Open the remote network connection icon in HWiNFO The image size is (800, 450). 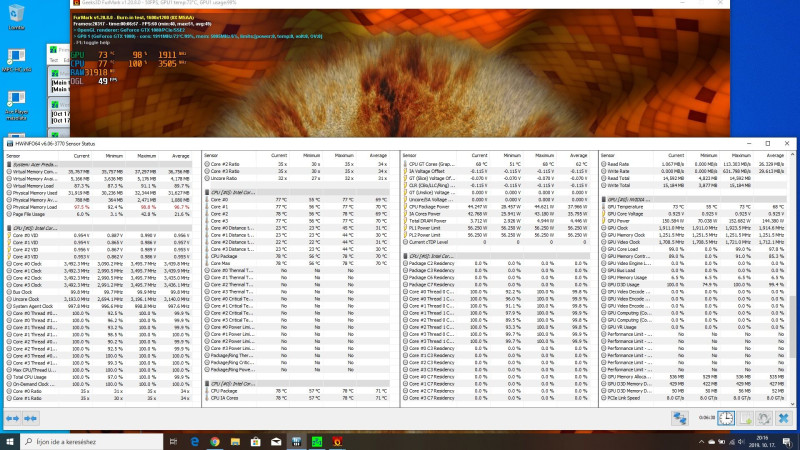tap(679, 418)
